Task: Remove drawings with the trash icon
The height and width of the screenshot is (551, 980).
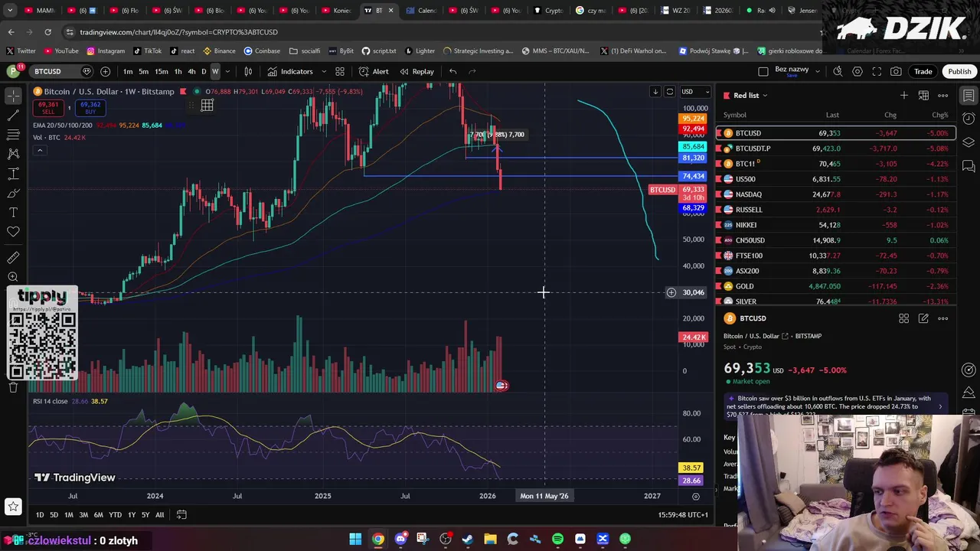Action: [x=13, y=387]
